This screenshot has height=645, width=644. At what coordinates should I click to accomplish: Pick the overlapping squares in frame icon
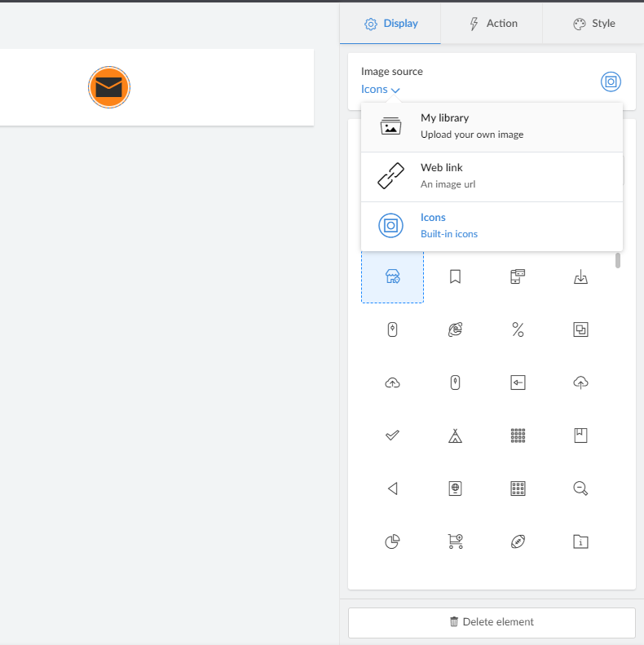pyautogui.click(x=580, y=329)
